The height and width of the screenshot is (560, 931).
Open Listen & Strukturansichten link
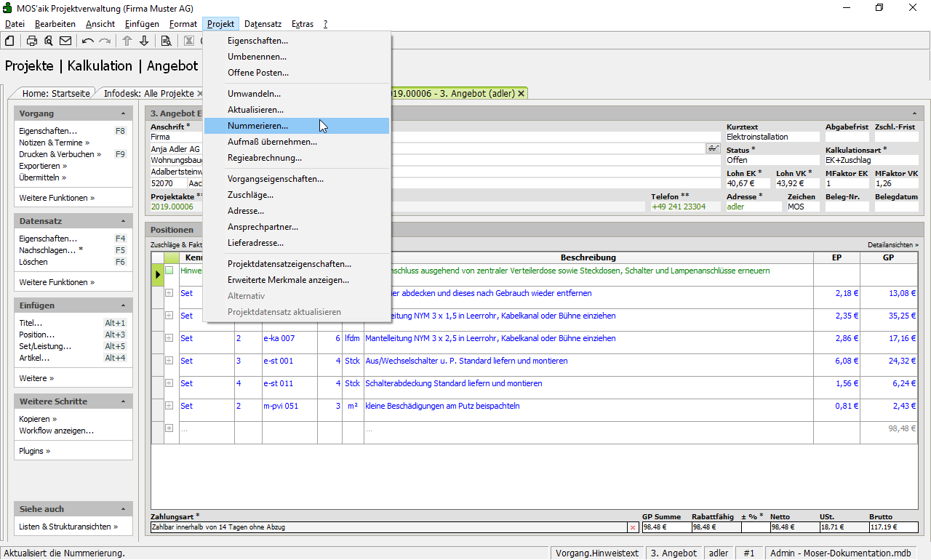tap(65, 527)
